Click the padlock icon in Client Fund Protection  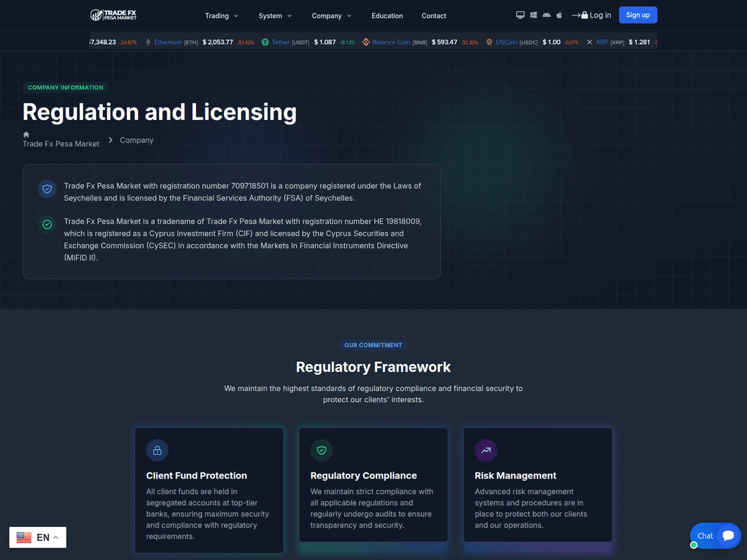coord(157,450)
